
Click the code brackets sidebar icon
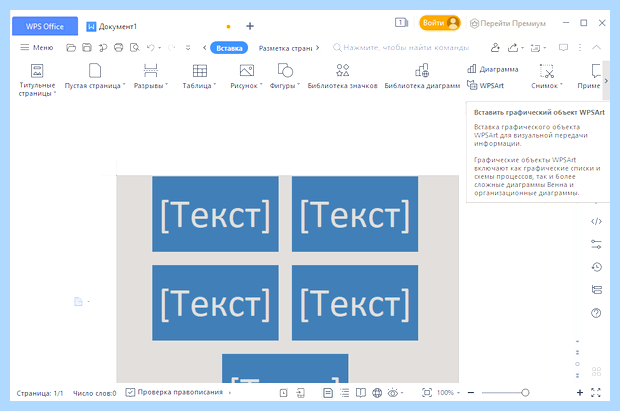pyautogui.click(x=596, y=222)
